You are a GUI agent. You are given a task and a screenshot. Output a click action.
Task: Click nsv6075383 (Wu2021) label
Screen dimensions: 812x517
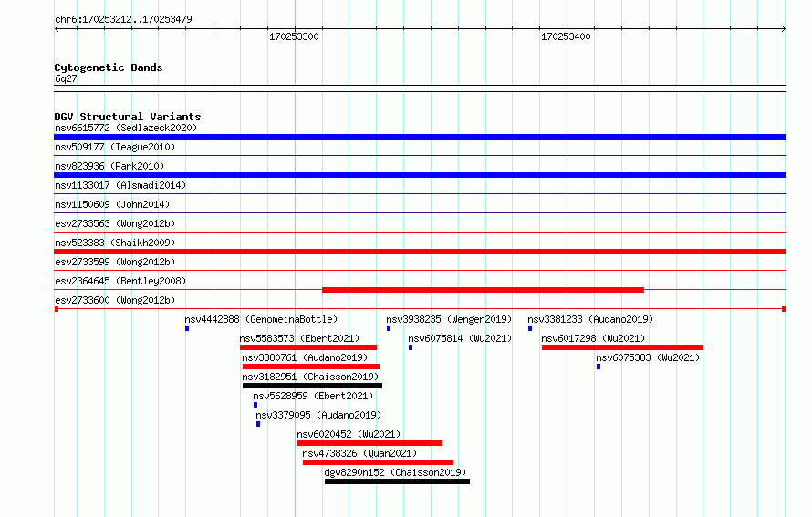pyautogui.click(x=648, y=357)
